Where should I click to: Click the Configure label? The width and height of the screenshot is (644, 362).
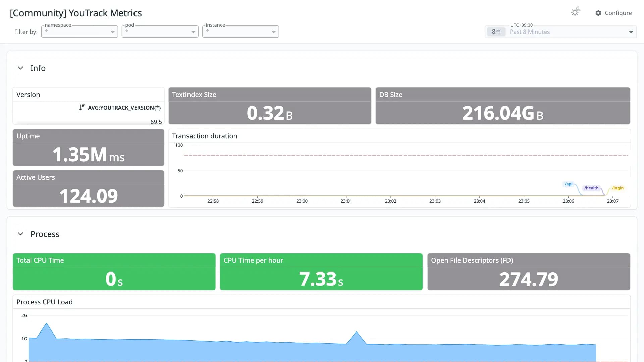click(618, 13)
